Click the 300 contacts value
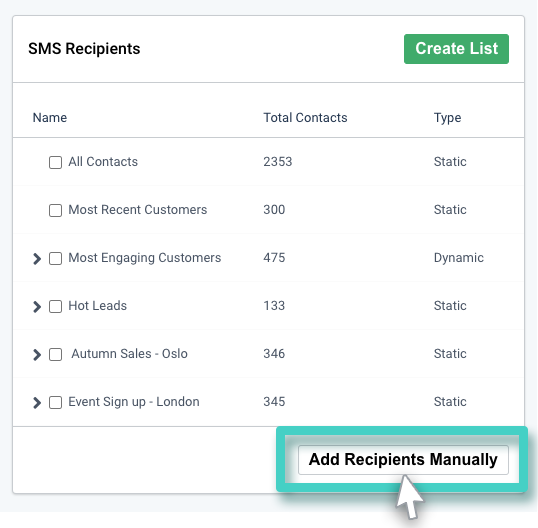This screenshot has height=528, width=538. (274, 210)
